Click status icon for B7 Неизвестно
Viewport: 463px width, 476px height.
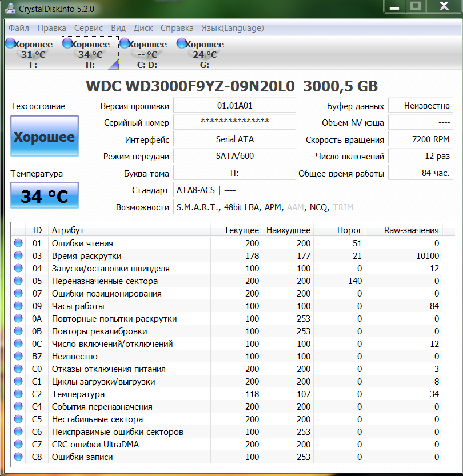(x=18, y=356)
